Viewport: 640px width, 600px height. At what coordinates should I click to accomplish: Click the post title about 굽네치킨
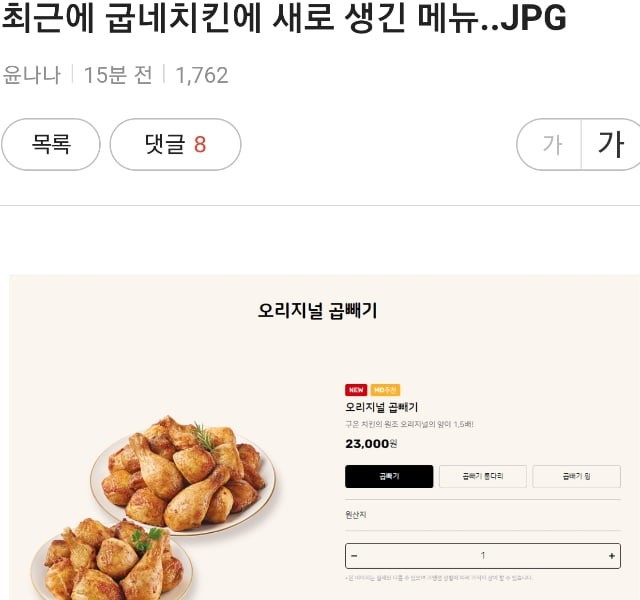[284, 16]
